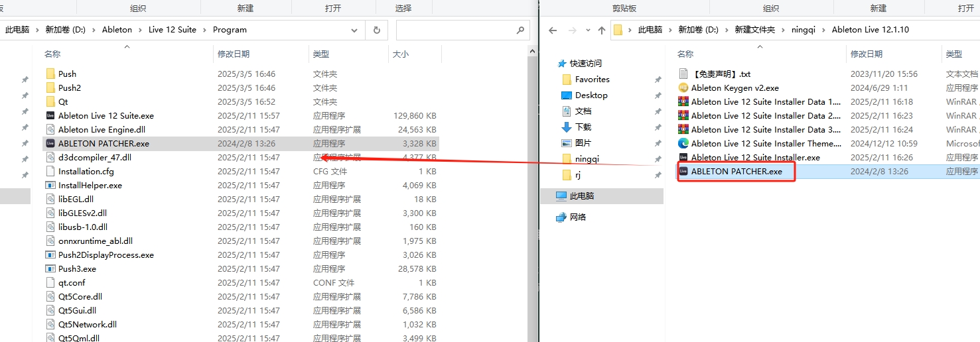
Task: Select Installer Data 1 WinRAR archive icon
Action: coord(683,101)
